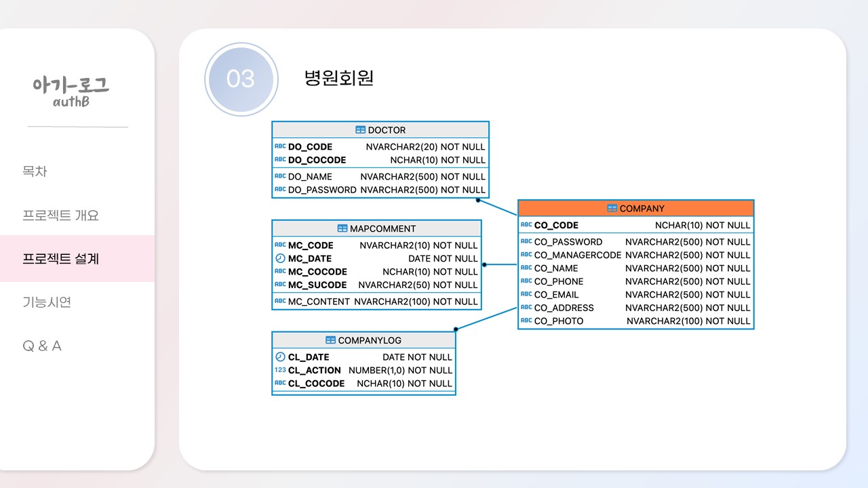Click the CO_PASSWORD column name
Screen dimensions: 868x488
(x=568, y=242)
